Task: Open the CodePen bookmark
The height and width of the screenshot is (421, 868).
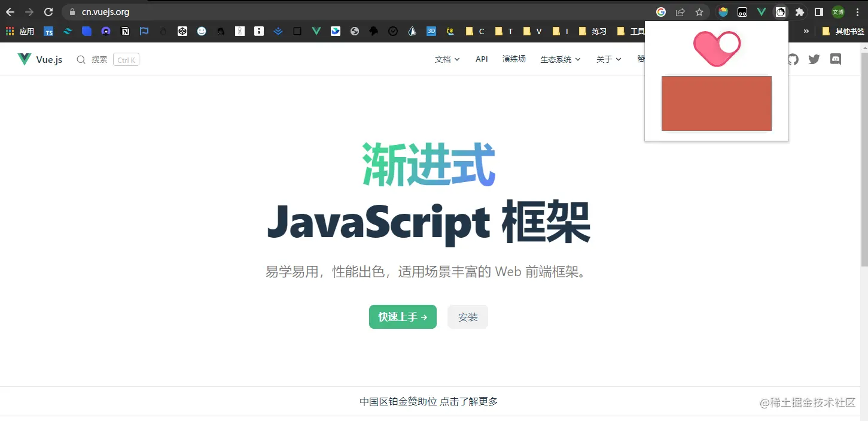Action: 182,31
